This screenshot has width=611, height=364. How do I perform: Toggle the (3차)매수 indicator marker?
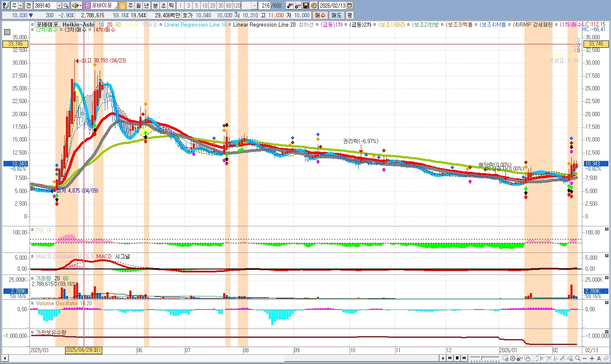(62, 30)
